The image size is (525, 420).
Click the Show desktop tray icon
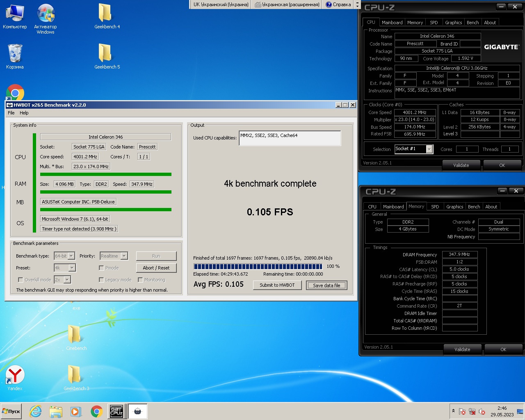point(520,411)
